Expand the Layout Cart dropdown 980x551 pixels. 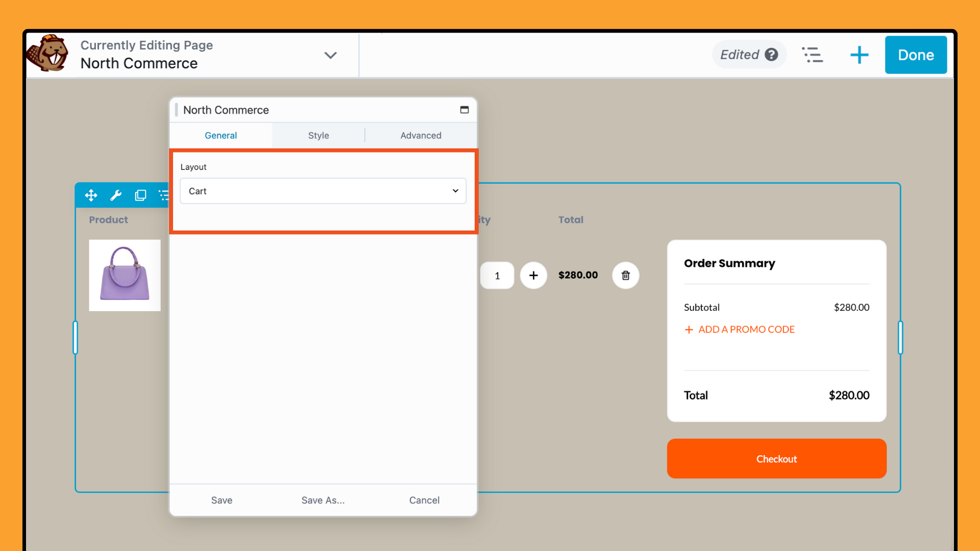323,191
